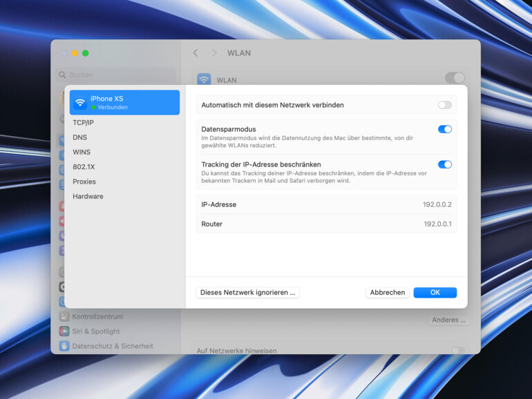This screenshot has width=532, height=399.
Task: Toggle Auf Netzwerke hinweisen switch
Action: coord(458,351)
